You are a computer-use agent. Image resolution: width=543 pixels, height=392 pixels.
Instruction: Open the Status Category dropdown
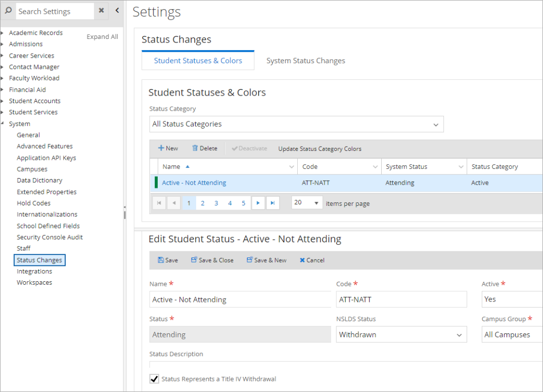(296, 124)
